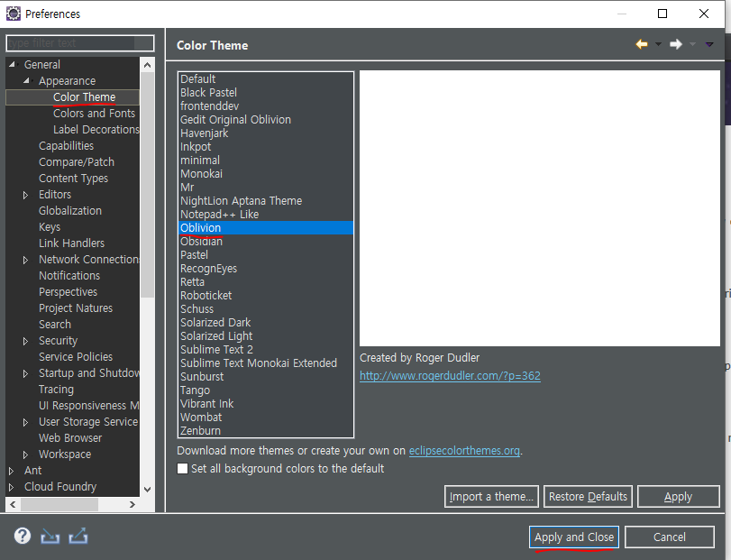Select Label Decorations tree item
The image size is (731, 560).
click(96, 130)
